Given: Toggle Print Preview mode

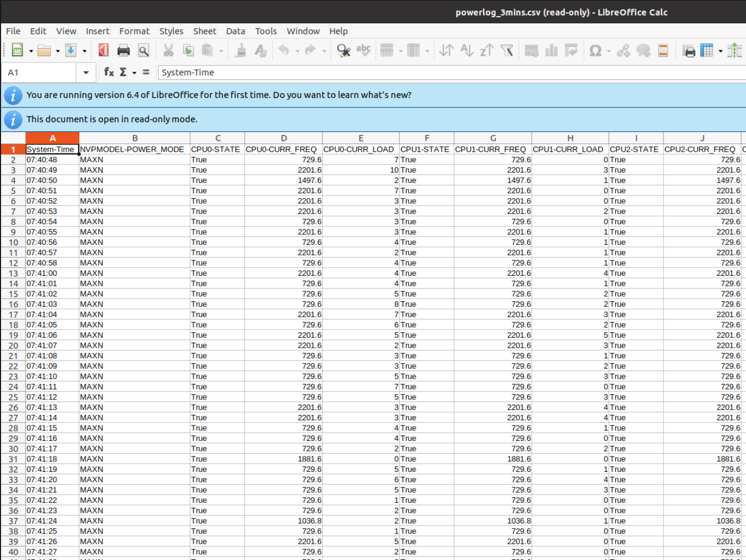Looking at the screenshot, I should pyautogui.click(x=143, y=50).
